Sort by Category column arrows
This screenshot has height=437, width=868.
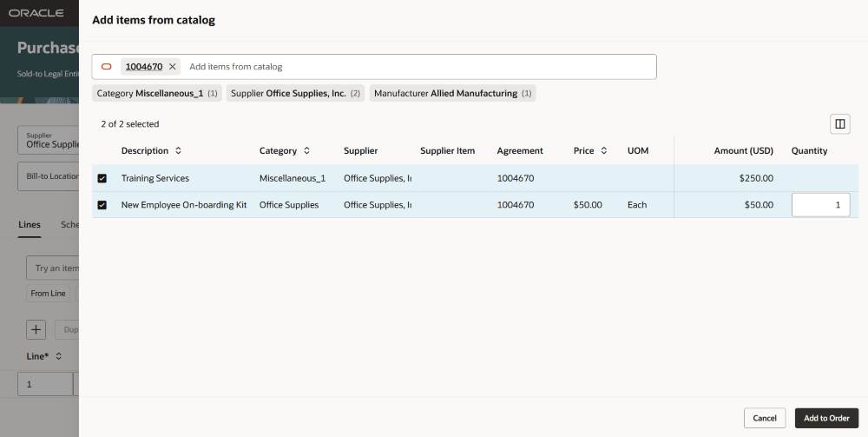[306, 150]
